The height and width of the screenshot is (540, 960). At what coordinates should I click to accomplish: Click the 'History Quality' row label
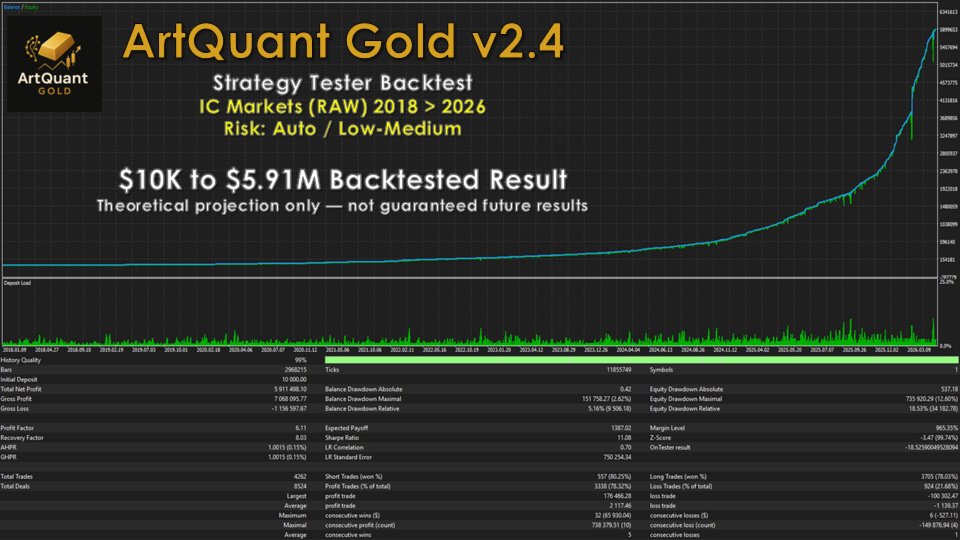click(x=21, y=360)
